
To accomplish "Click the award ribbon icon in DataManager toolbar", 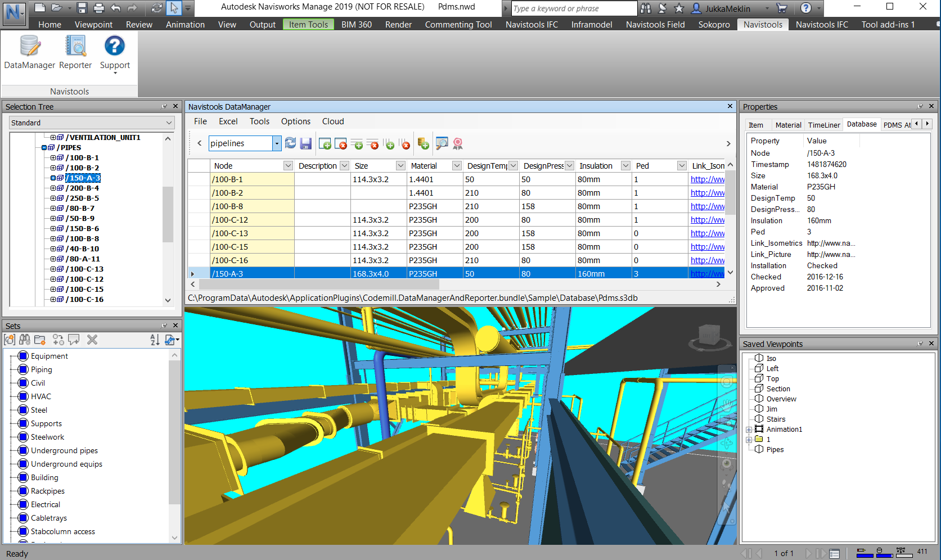I will [458, 143].
